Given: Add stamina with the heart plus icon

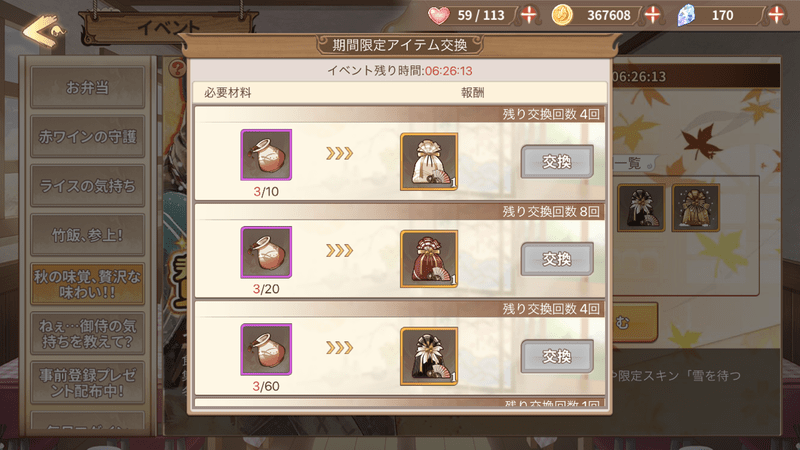Looking at the screenshot, I should tap(529, 15).
